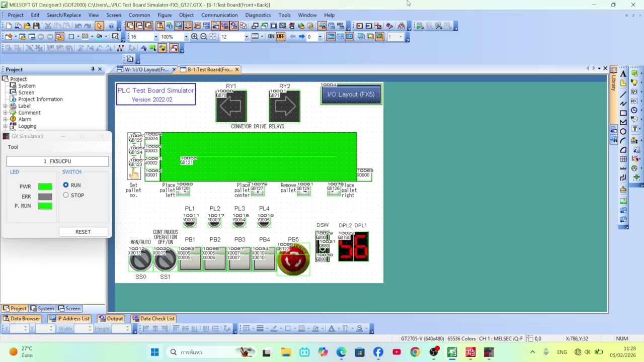Expand the Alarm node in project tree
Image resolution: width=644 pixels, height=362 pixels.
point(6,120)
